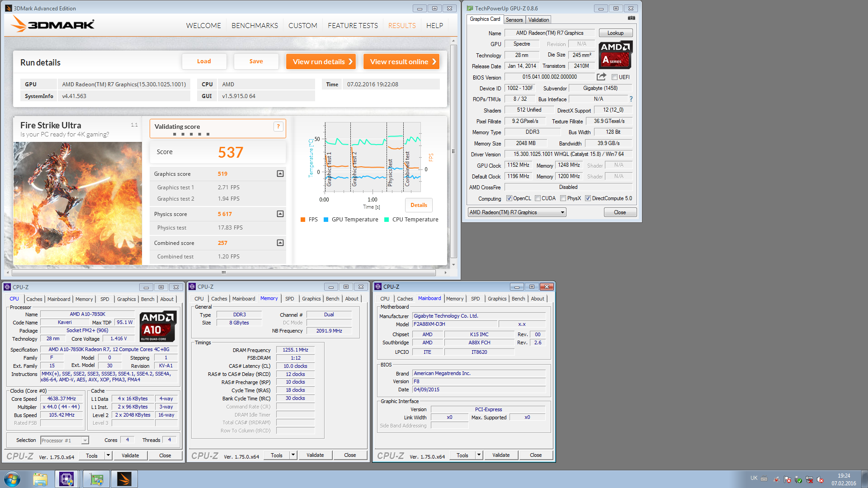
Task: Switch to GPU-Z via its taskbar icon
Action: pos(96,479)
